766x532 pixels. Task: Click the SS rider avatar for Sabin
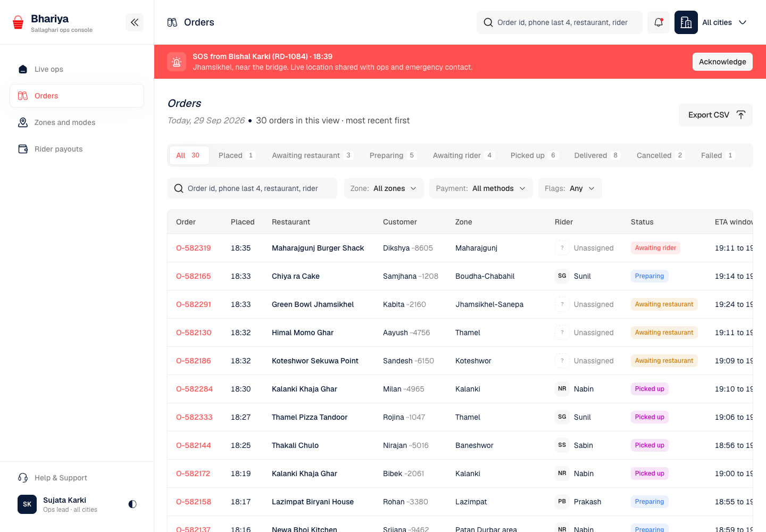tap(562, 445)
